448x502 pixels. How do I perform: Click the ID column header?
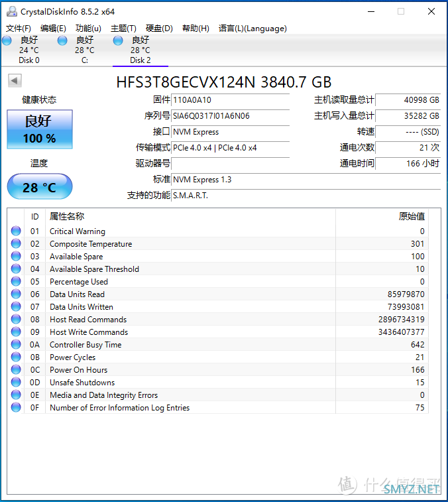pyautogui.click(x=35, y=217)
